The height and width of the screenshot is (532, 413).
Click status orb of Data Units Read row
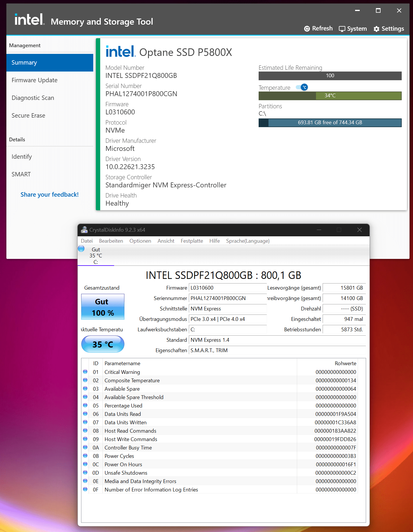(x=85, y=414)
